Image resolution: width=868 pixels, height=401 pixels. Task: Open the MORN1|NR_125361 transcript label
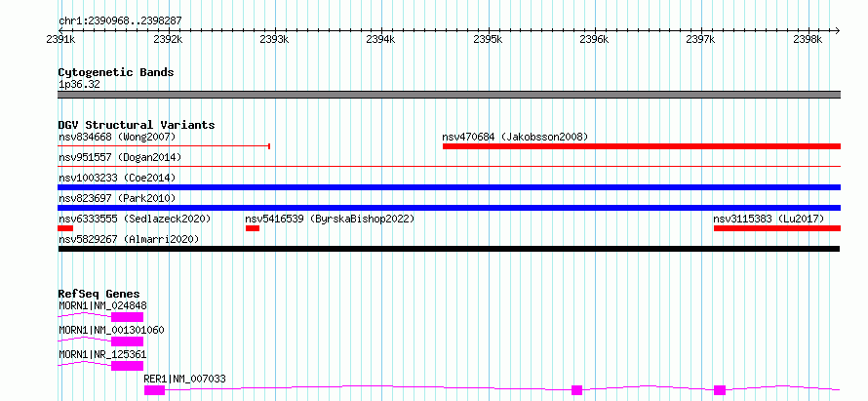click(102, 354)
